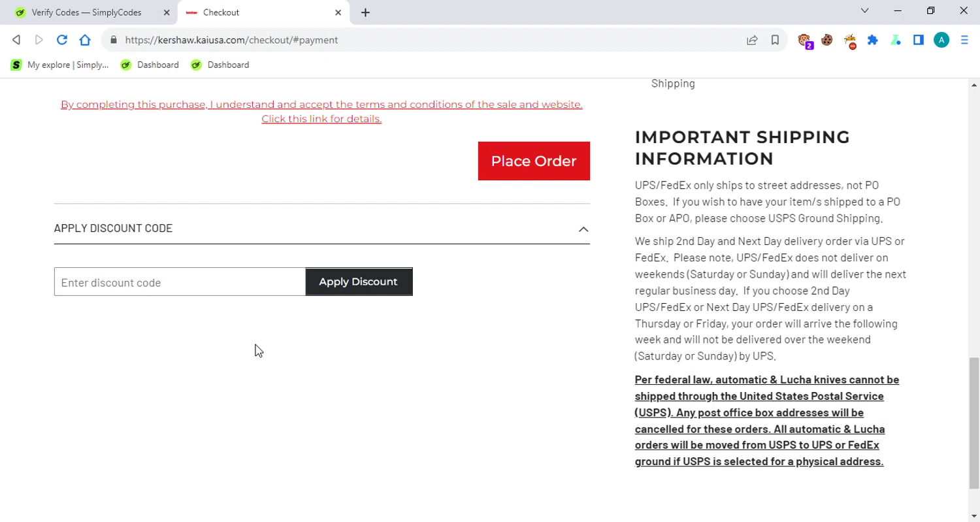Close the Checkout tab
Viewport: 980px width, 522px height.
point(338,12)
